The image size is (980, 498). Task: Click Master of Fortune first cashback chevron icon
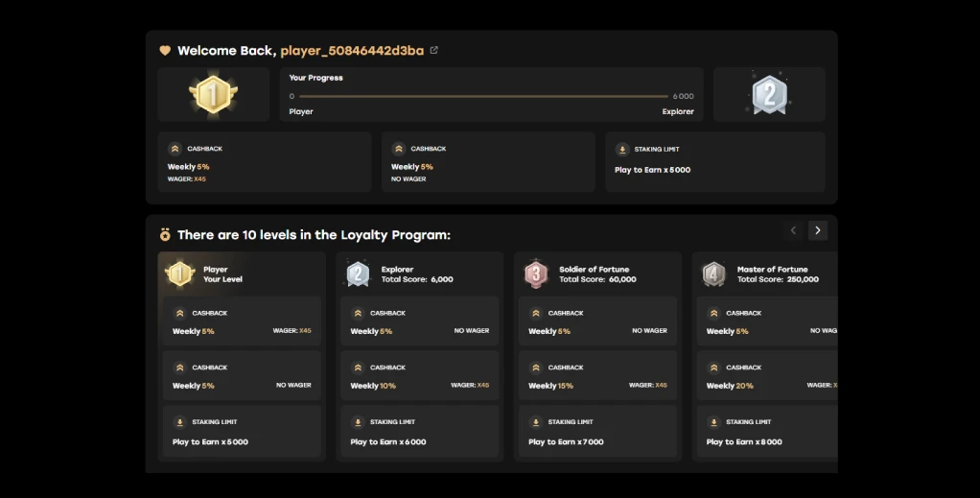713,313
